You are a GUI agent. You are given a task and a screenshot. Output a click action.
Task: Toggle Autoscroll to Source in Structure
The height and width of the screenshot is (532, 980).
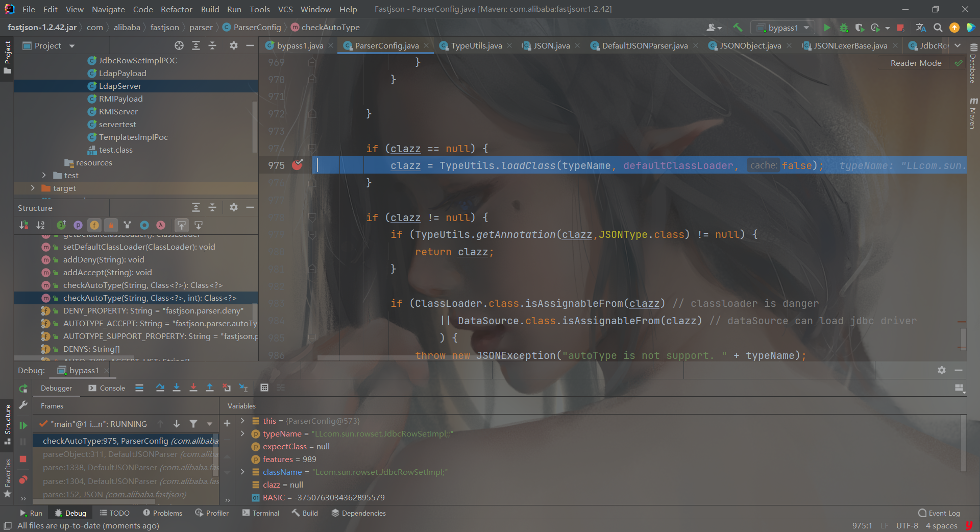[x=182, y=225]
